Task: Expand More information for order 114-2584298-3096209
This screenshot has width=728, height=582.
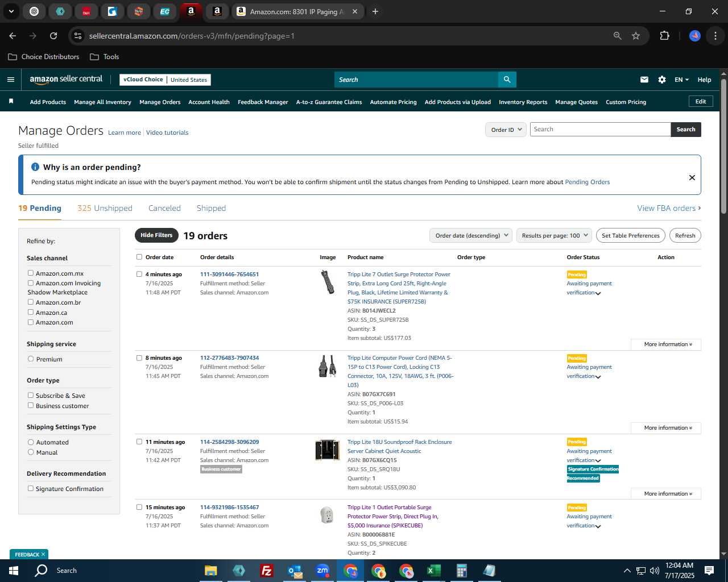Action: (666, 494)
